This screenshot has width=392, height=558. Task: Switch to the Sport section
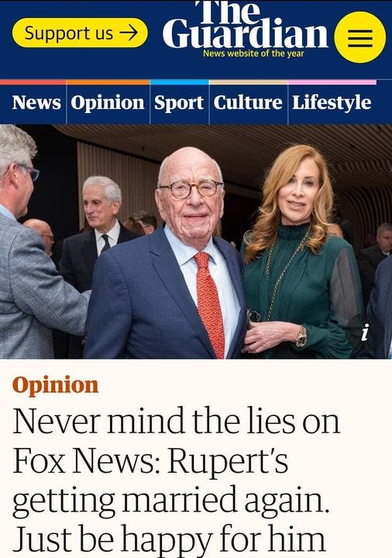(x=179, y=103)
